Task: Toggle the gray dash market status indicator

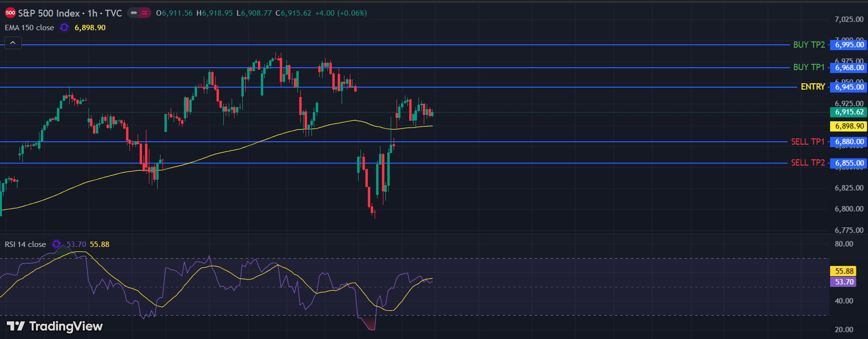Action: [133, 13]
